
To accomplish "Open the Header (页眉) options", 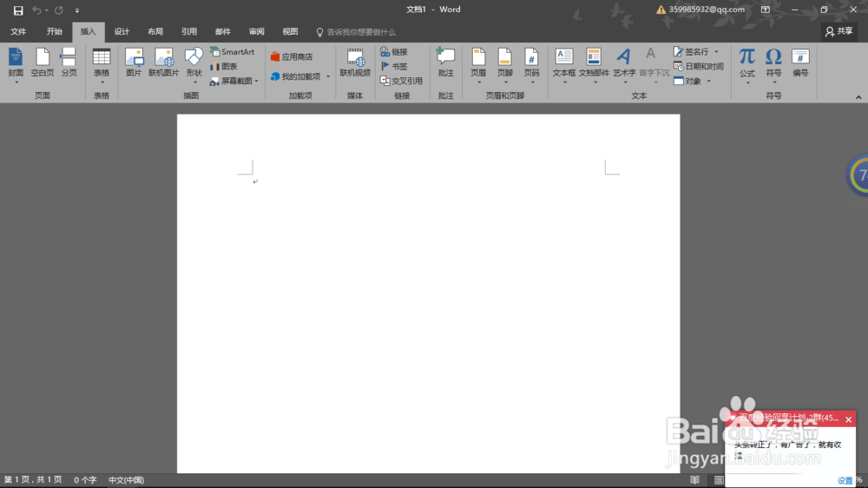I will (x=478, y=65).
